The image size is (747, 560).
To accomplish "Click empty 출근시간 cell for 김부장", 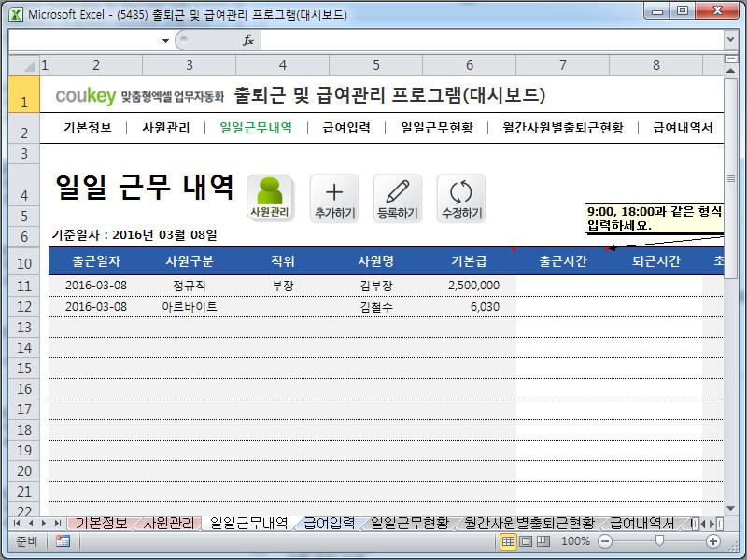I will [x=563, y=286].
